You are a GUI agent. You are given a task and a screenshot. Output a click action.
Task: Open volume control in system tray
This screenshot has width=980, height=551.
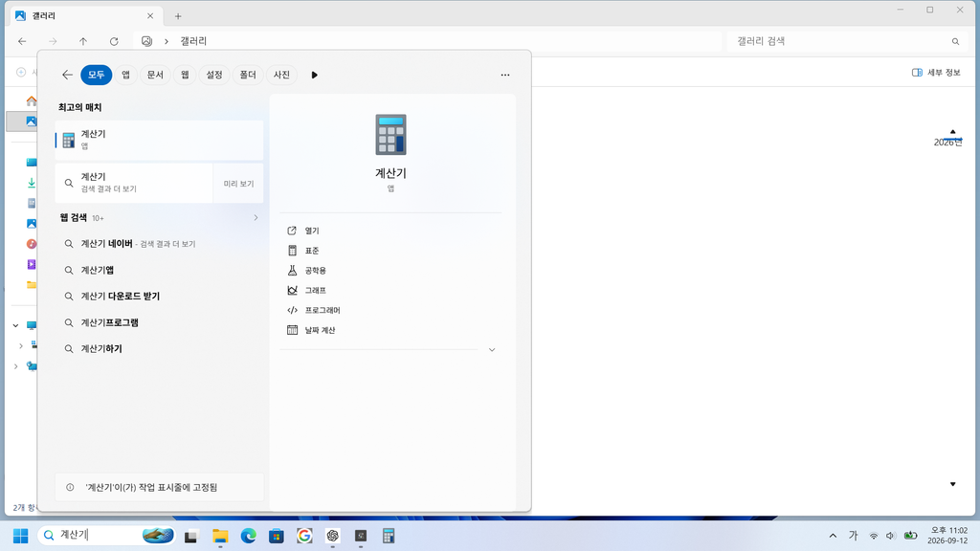[891, 536]
